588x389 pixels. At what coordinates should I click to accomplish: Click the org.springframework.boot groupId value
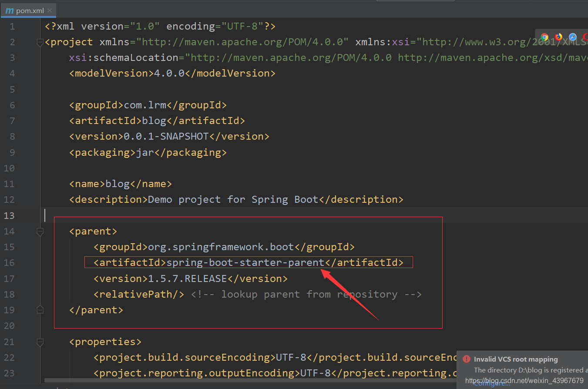click(221, 247)
